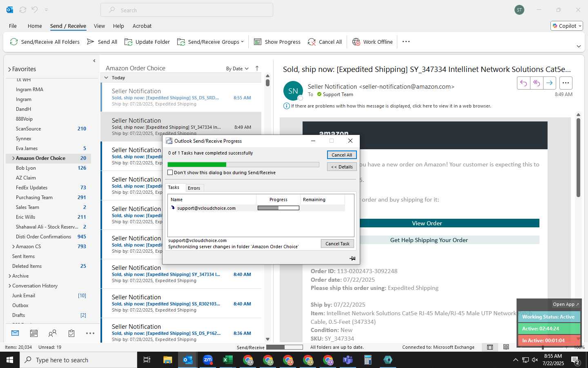Open Excel from the taskbar

pos(227,360)
